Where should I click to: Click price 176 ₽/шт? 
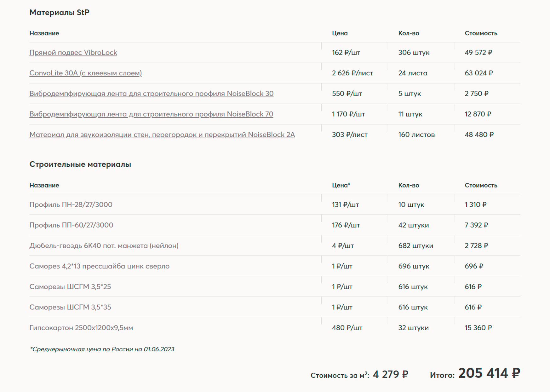point(346,225)
